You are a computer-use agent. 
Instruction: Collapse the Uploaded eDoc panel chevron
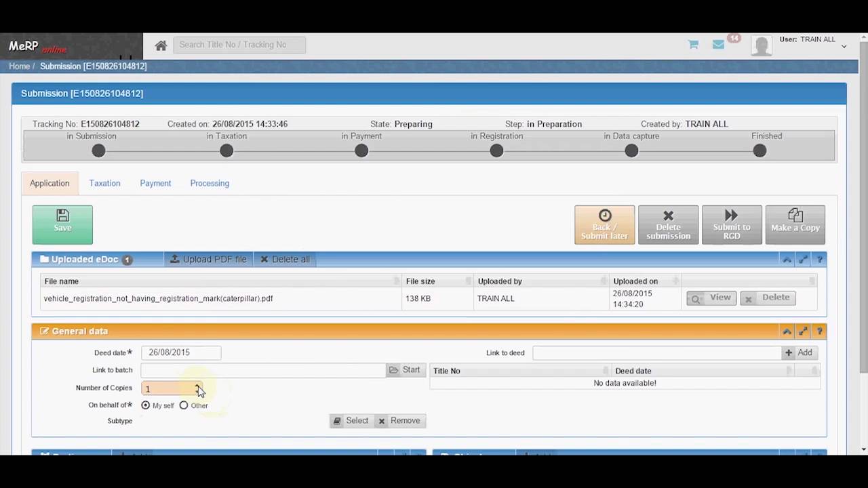[x=787, y=260]
